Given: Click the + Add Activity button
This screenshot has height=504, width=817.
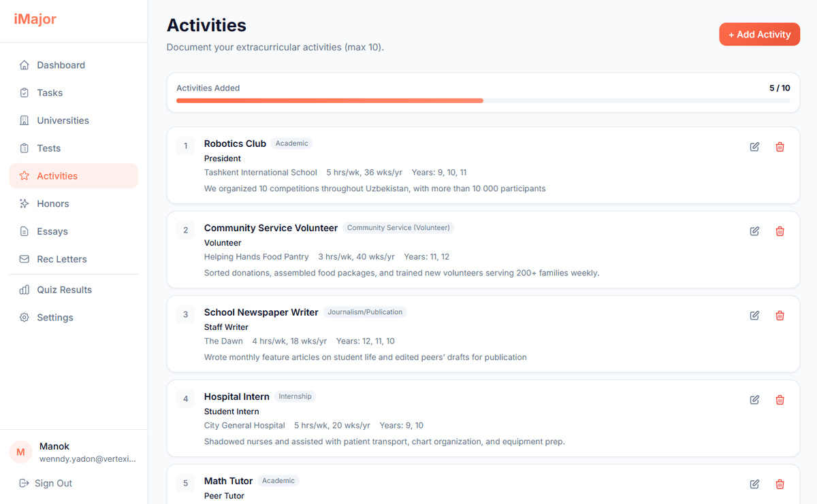Looking at the screenshot, I should pyautogui.click(x=759, y=34).
